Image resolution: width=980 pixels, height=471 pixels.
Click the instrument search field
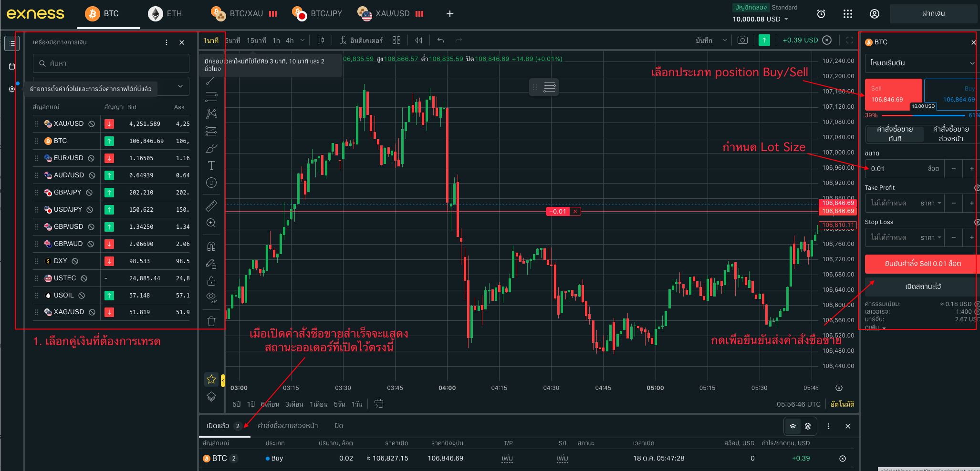pos(111,63)
